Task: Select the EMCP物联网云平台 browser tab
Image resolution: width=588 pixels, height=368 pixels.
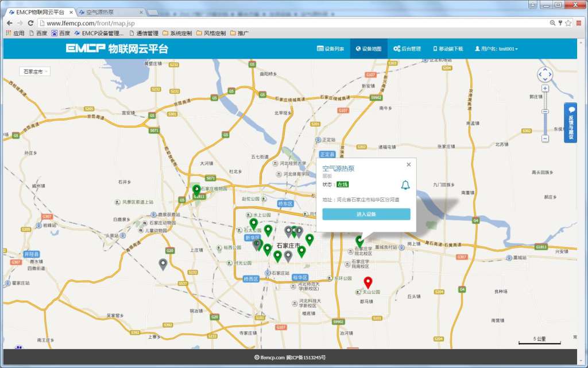Action: click(x=40, y=12)
